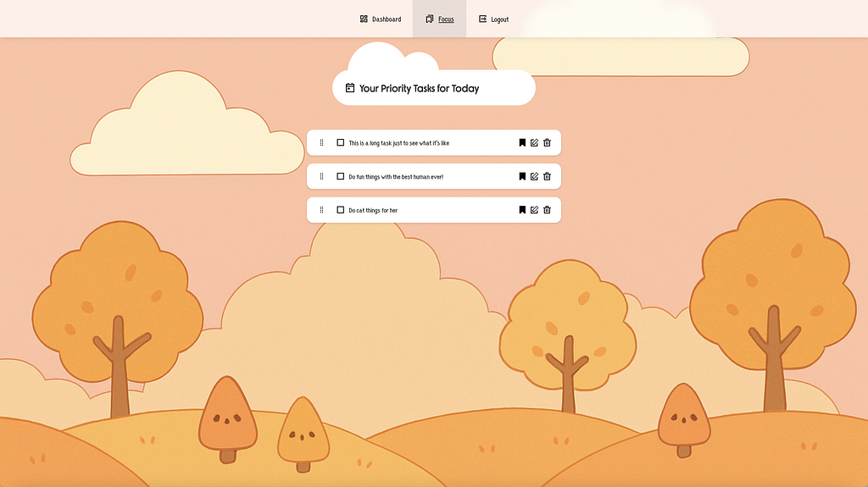Bookmark the 'Do fun things' task
Screen dimensions: 868x487
coord(522,176)
